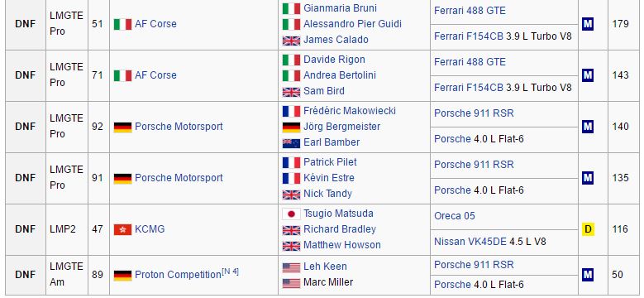Open the Gianmaria Bruni driver link
644x298 pixels.
point(340,8)
